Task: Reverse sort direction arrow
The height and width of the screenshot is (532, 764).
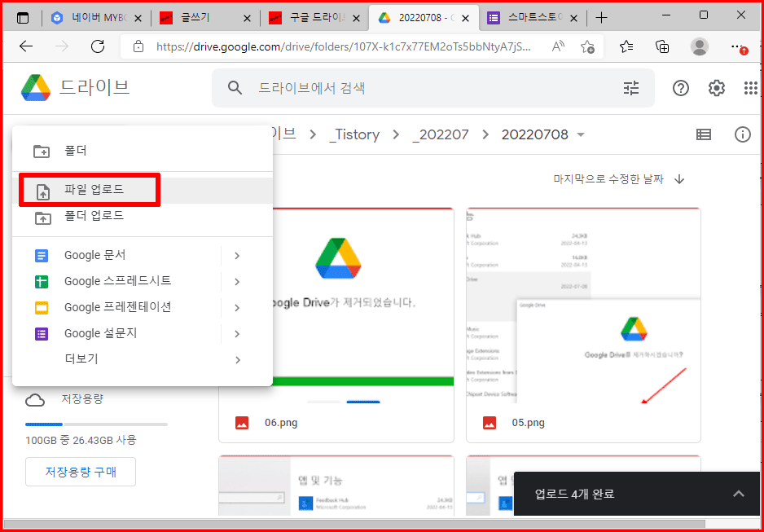Action: [679, 180]
